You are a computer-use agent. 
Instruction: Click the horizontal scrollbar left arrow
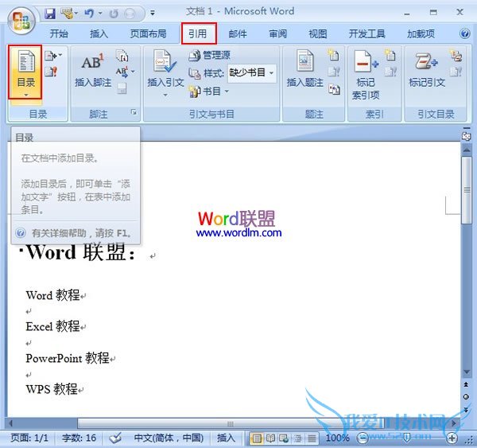click(11, 423)
